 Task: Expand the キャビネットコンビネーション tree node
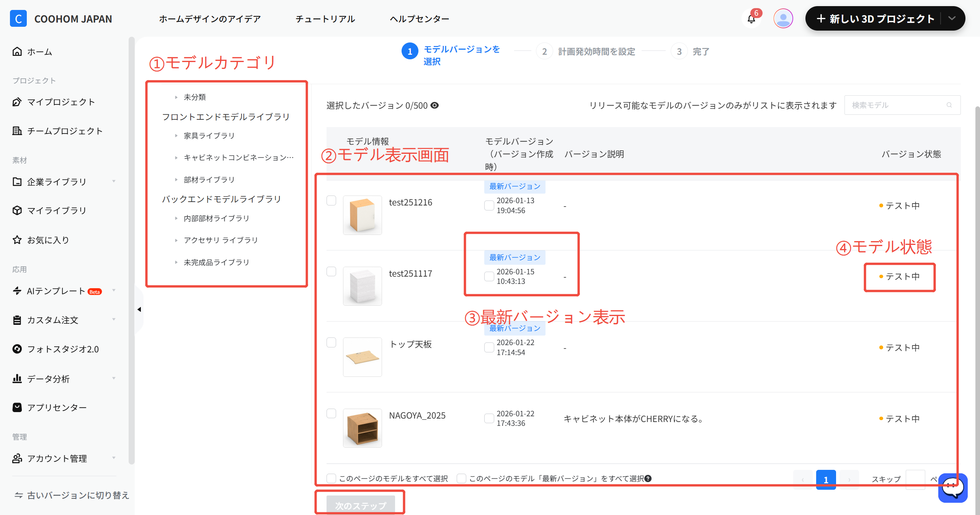pyautogui.click(x=176, y=158)
